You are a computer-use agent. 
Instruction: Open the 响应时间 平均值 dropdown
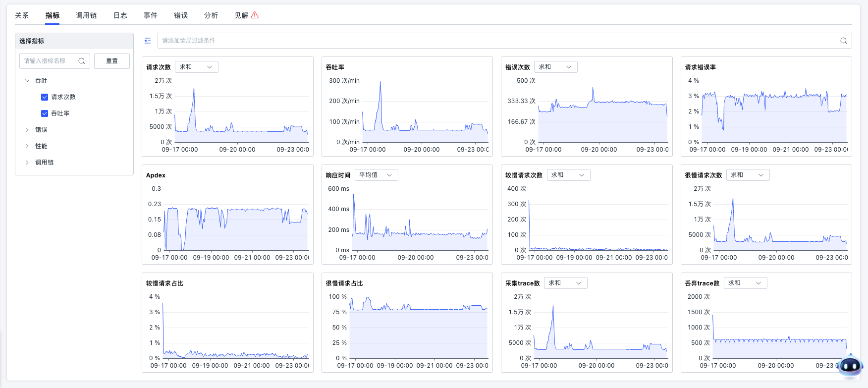pyautogui.click(x=376, y=175)
